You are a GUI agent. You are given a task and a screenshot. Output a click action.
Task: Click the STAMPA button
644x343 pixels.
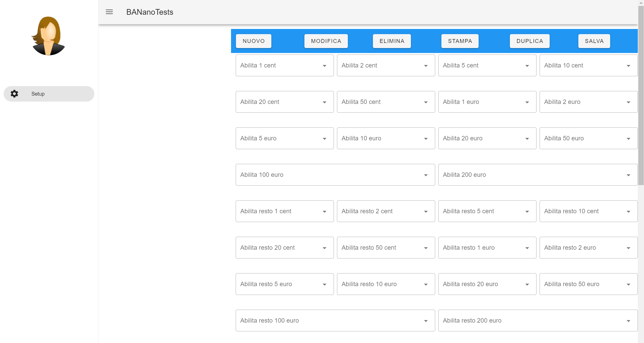point(460,41)
